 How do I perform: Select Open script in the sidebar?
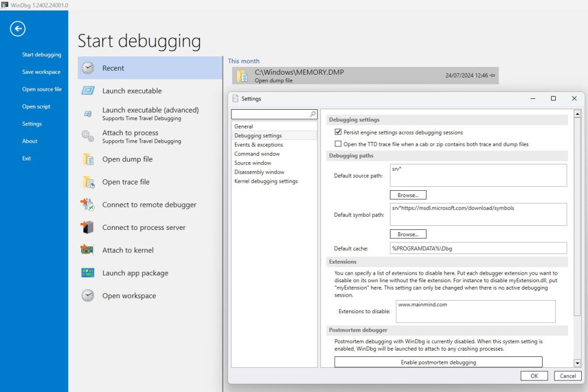click(36, 106)
